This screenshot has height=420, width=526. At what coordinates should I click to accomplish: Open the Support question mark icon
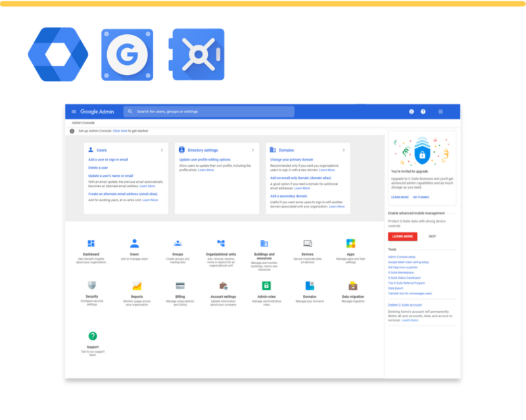(93, 336)
